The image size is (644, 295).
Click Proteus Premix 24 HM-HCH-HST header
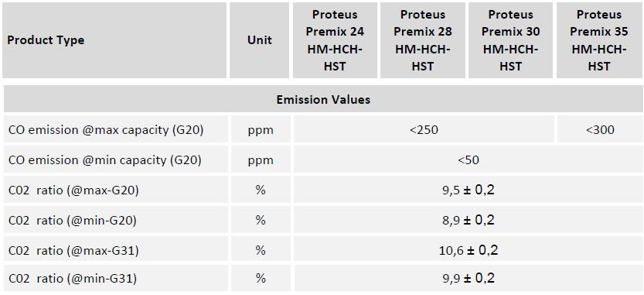(335, 40)
